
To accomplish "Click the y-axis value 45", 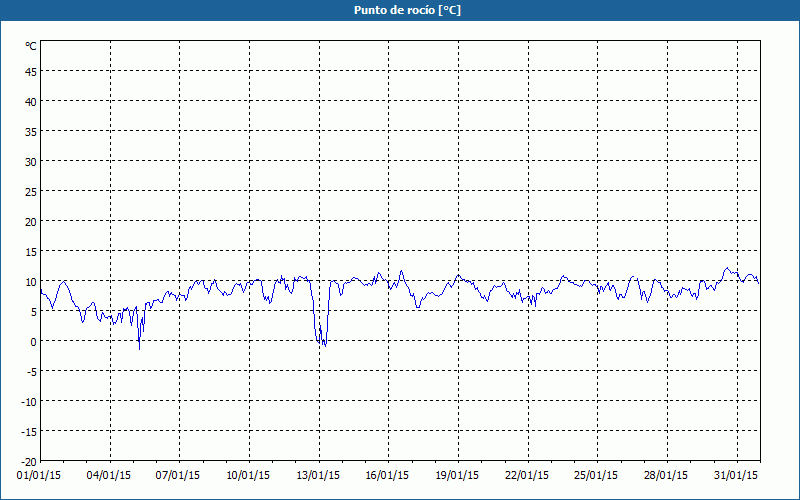I will (x=31, y=72).
